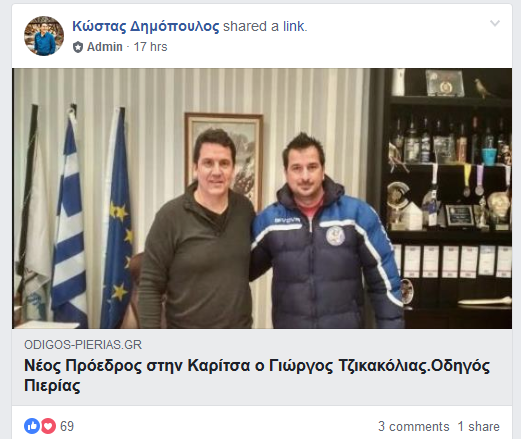Show the 3 comments
The width and height of the screenshot is (521, 439).
414,427
